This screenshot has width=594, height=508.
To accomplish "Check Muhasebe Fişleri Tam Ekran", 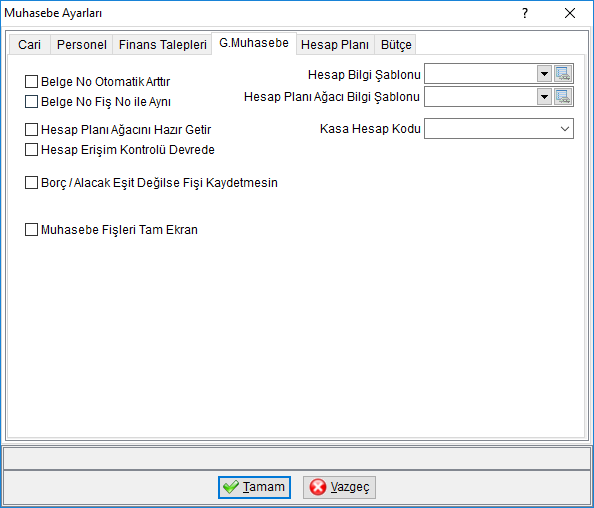I will (x=31, y=230).
